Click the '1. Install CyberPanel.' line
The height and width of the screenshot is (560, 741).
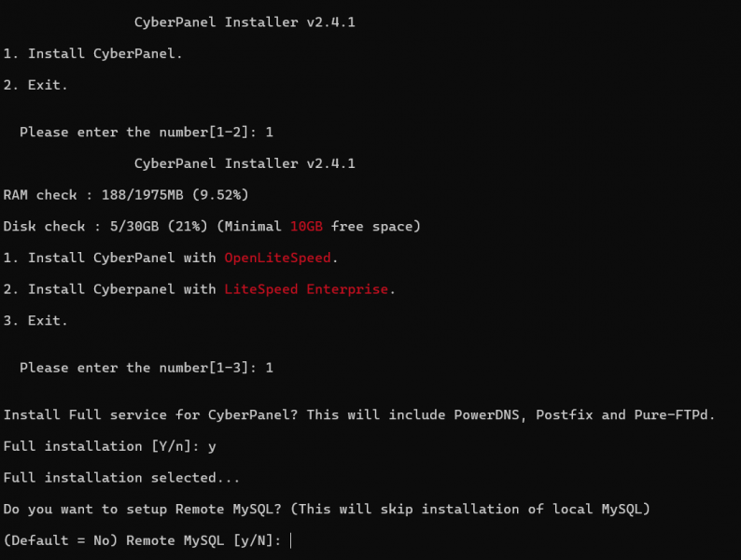click(x=92, y=54)
